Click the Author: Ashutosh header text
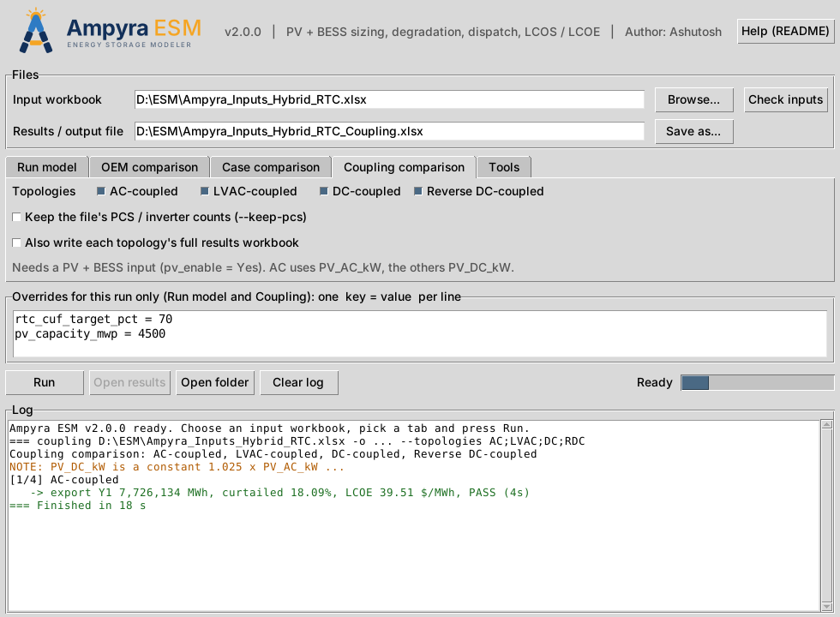Viewport: 840px width, 617px height. pos(673,32)
